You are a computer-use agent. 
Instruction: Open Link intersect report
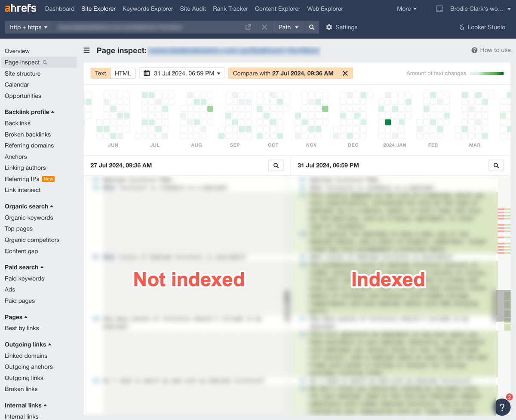(23, 190)
